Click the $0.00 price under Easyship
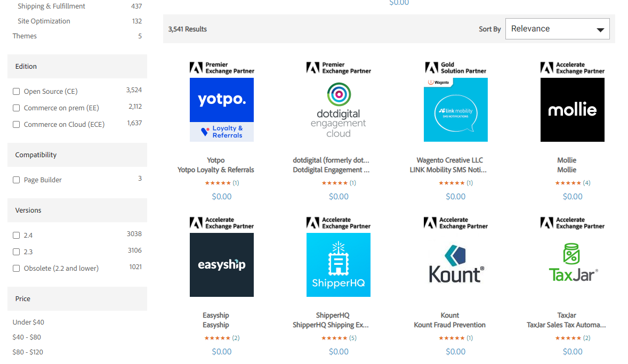This screenshot has width=628, height=364. click(x=222, y=352)
